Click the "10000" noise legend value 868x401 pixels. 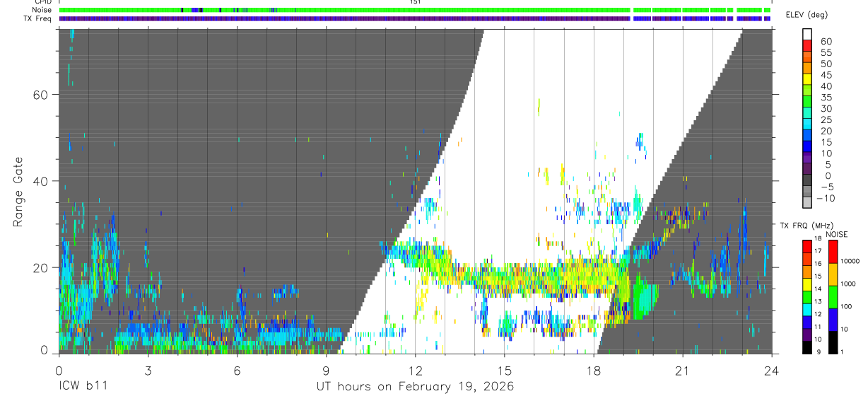[849, 261]
